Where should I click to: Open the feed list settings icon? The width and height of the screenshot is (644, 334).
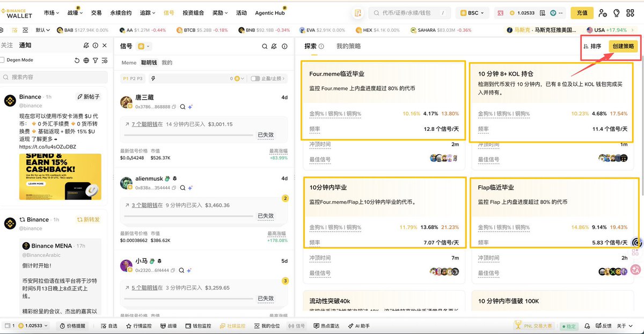click(x=104, y=61)
